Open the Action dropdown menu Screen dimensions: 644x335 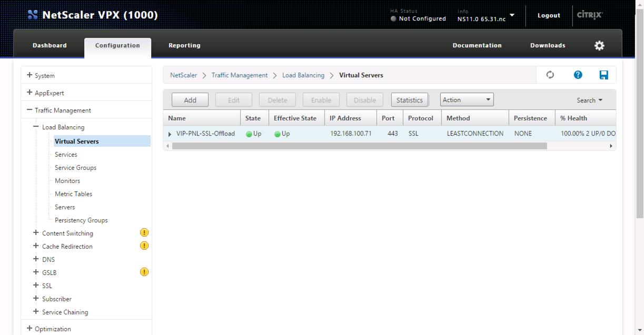pyautogui.click(x=467, y=100)
